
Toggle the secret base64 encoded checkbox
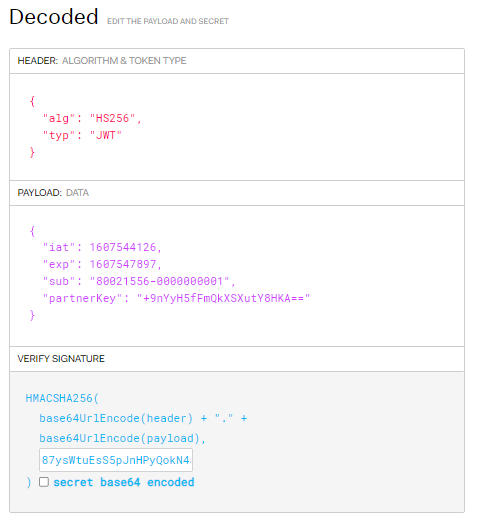pos(44,482)
